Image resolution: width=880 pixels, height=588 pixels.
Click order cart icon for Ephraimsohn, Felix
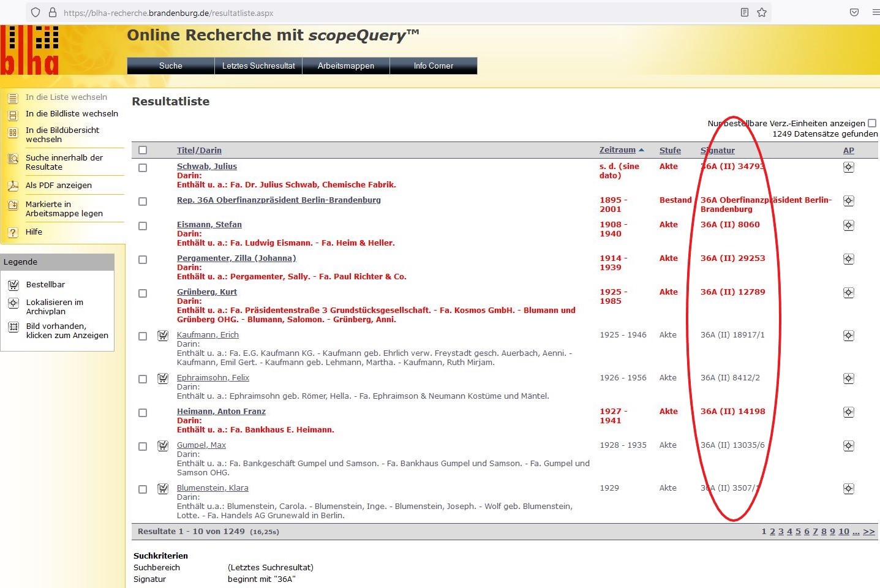163,379
